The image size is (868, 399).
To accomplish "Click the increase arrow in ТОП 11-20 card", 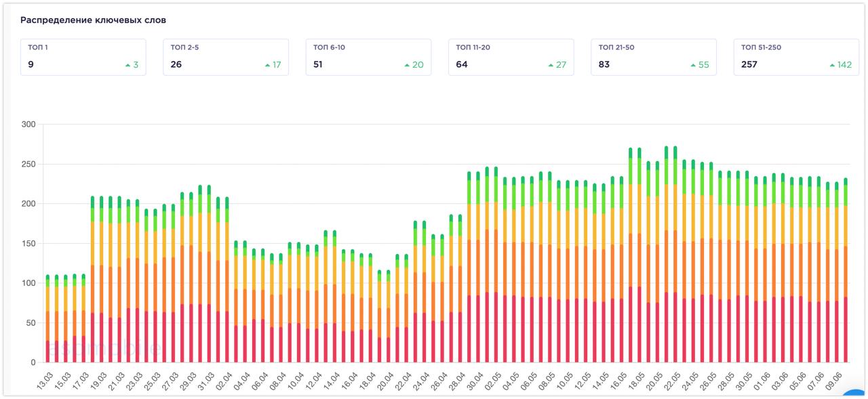I will pos(551,65).
